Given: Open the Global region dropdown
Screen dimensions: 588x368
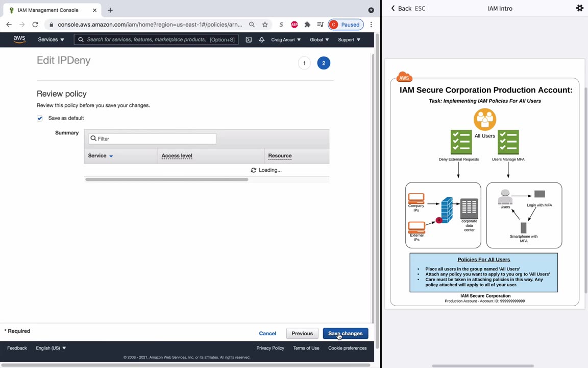Looking at the screenshot, I should [319, 39].
